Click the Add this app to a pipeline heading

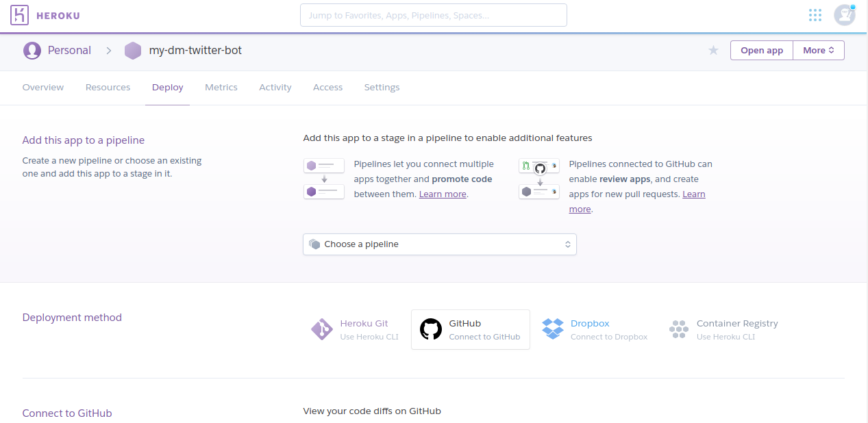[84, 140]
